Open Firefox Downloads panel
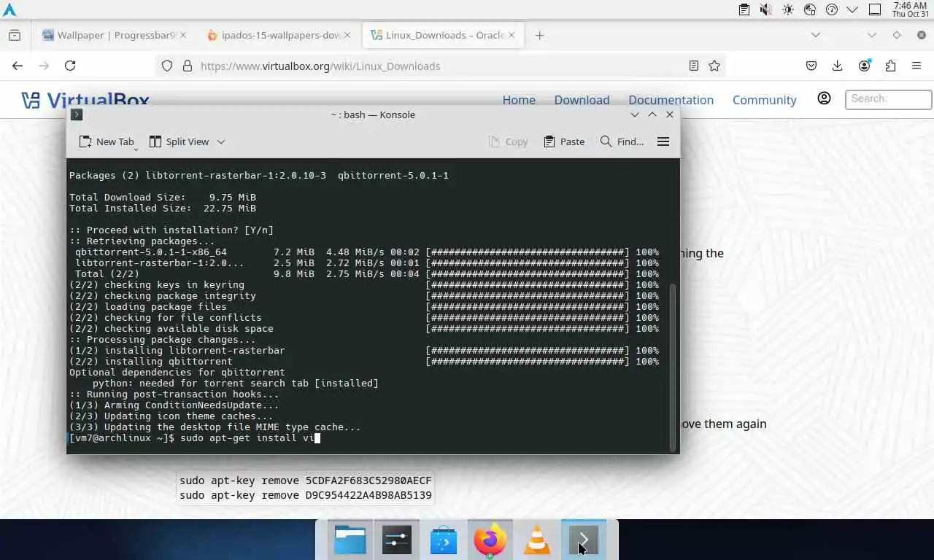 point(838,66)
